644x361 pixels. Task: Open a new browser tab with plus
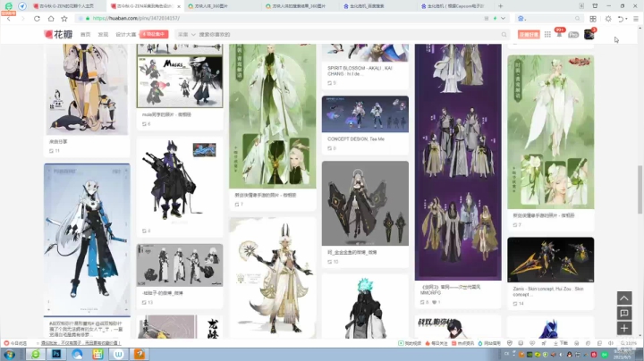(500, 6)
